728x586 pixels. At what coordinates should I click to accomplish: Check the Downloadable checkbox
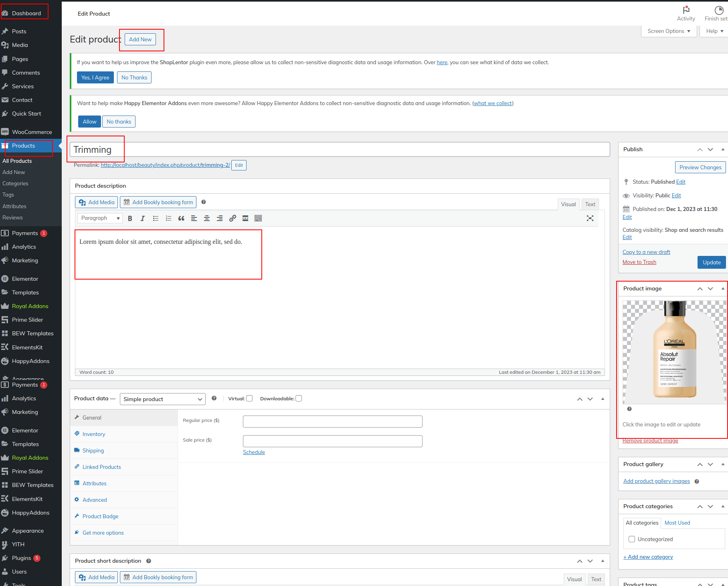click(x=299, y=398)
